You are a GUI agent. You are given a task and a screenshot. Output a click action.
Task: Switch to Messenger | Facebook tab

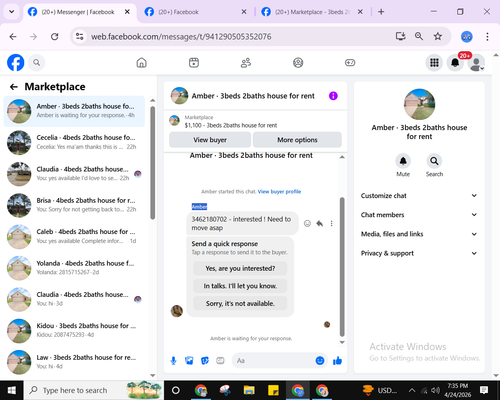[x=78, y=12]
